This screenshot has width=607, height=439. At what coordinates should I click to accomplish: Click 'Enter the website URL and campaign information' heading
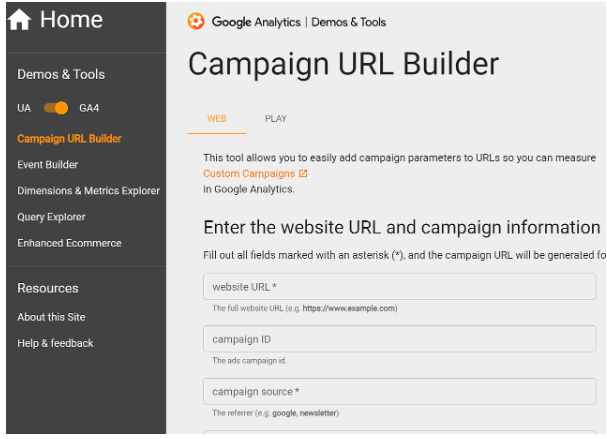[x=402, y=227]
